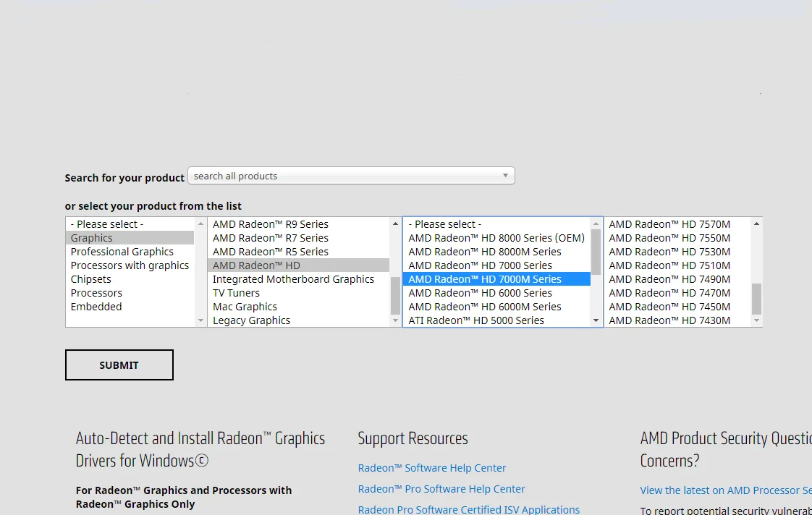Select Professional Graphics category
This screenshot has height=515, width=812.
[x=130, y=252]
